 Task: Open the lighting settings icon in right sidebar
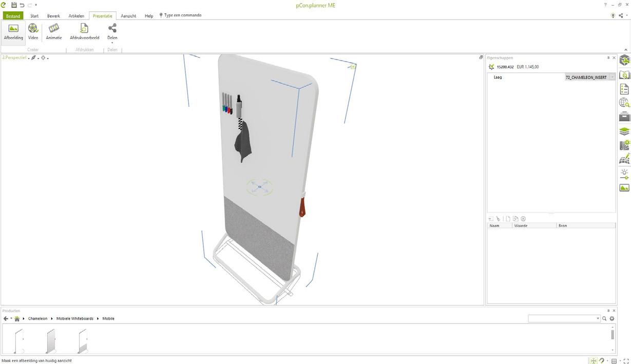tap(624, 174)
